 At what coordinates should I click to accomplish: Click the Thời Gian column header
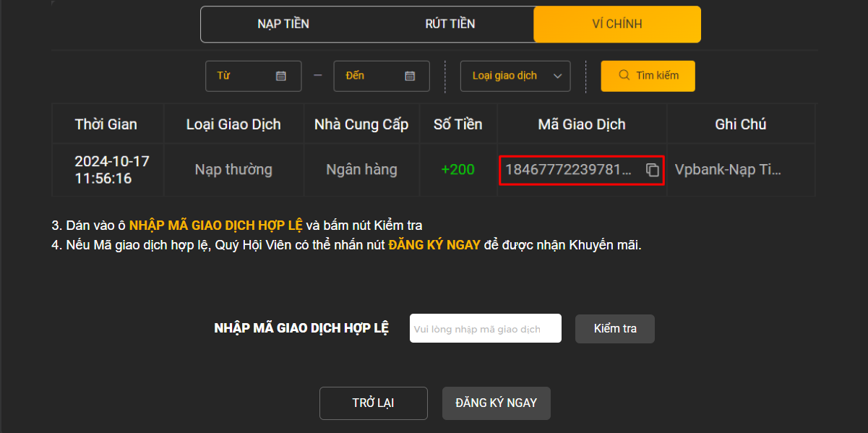click(107, 124)
